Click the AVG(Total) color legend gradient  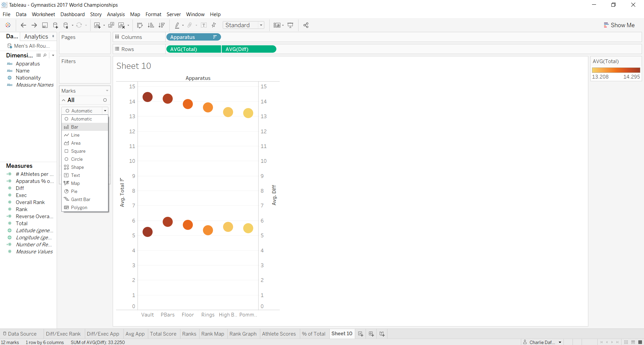[x=616, y=70]
